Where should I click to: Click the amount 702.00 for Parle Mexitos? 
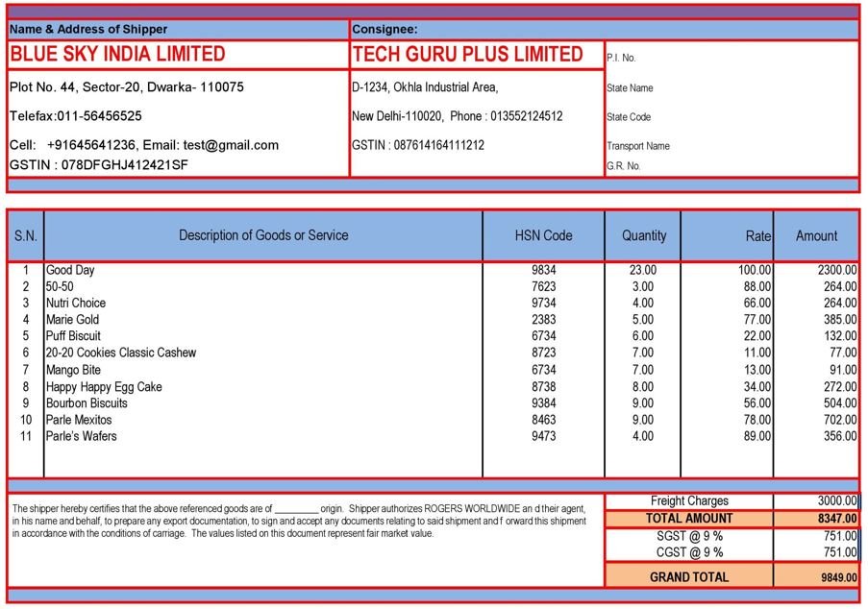840,420
